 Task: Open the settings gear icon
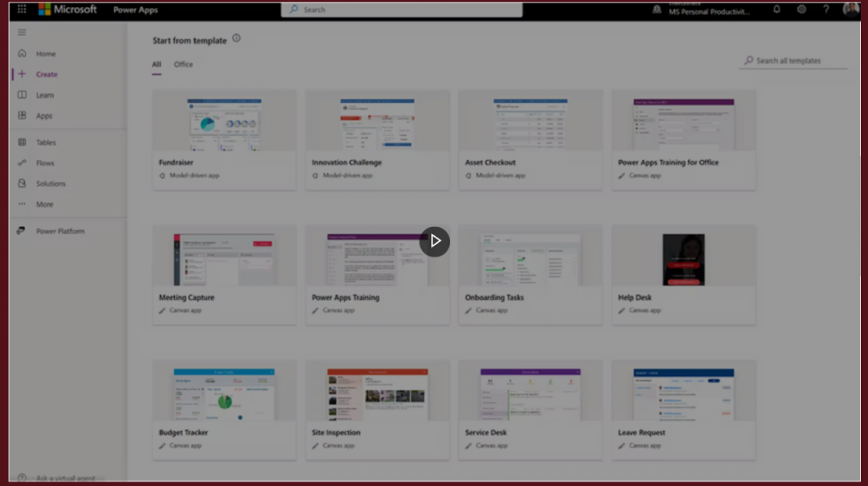click(x=801, y=9)
